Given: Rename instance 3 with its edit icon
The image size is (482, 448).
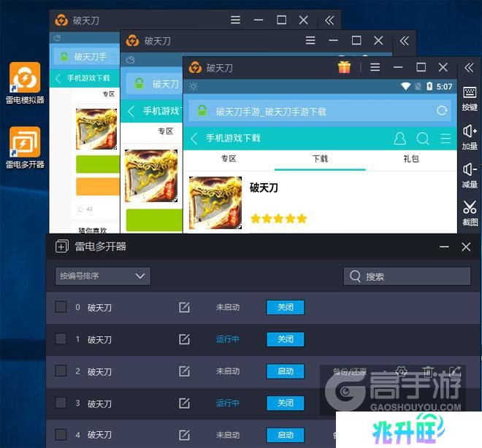Looking at the screenshot, I should tap(184, 403).
